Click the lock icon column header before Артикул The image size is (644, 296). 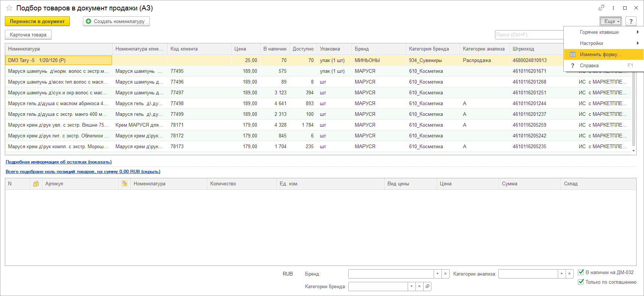click(36, 184)
